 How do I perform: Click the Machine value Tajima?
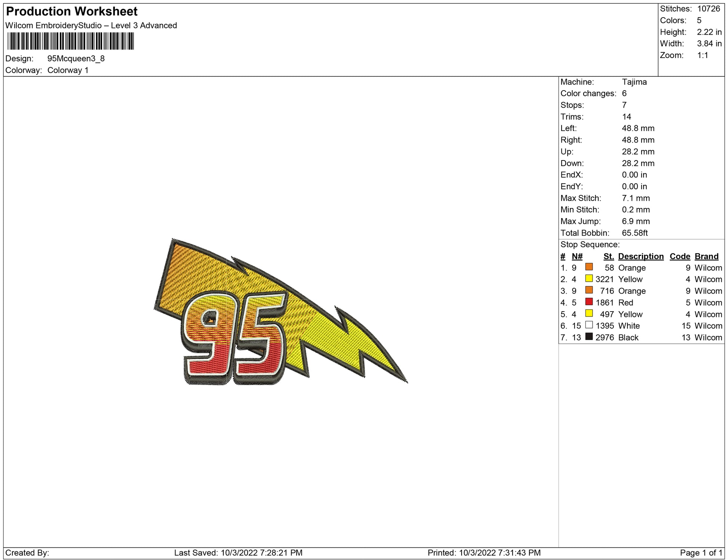pos(634,82)
